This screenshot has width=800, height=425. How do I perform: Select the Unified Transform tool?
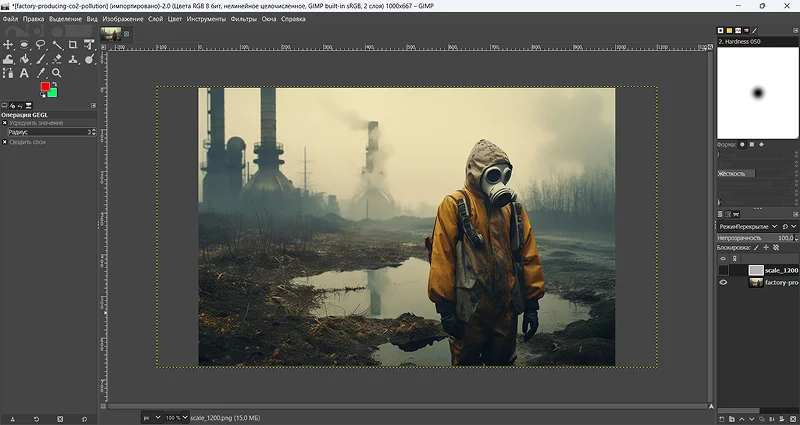coord(89,45)
